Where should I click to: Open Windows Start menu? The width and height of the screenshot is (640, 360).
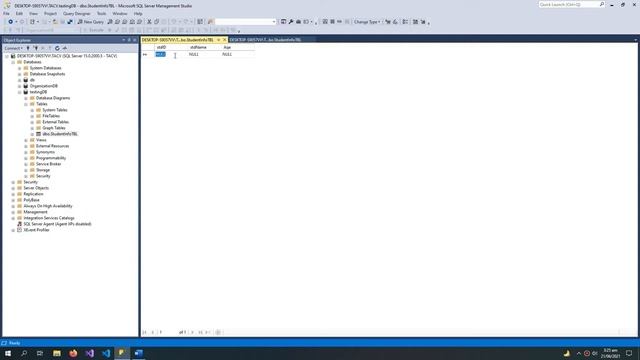click(8, 353)
